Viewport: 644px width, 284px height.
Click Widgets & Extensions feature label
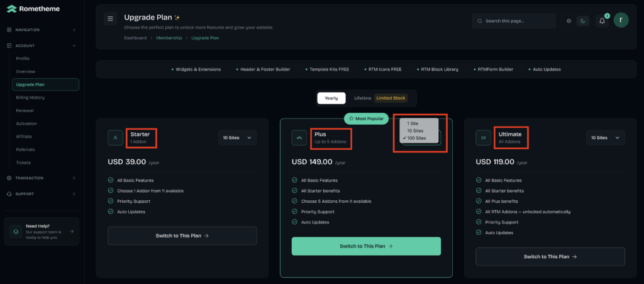pos(198,69)
